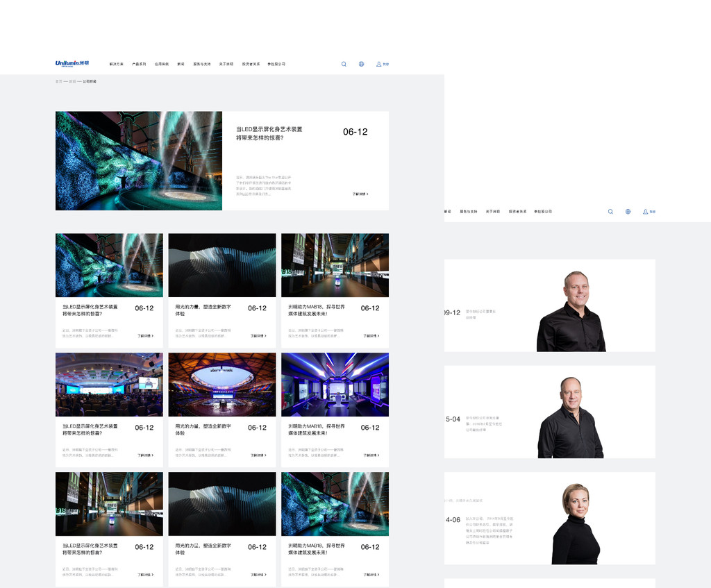
Task: Click the 09-12 card portrait of the smiling bald man
Action: click(x=571, y=311)
